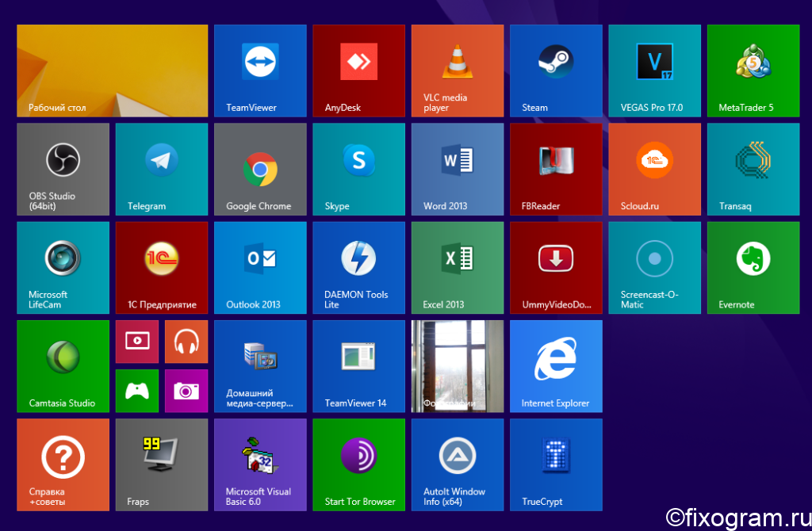This screenshot has height=531, width=812.
Task: Launch the Evernote tile
Action: click(753, 268)
